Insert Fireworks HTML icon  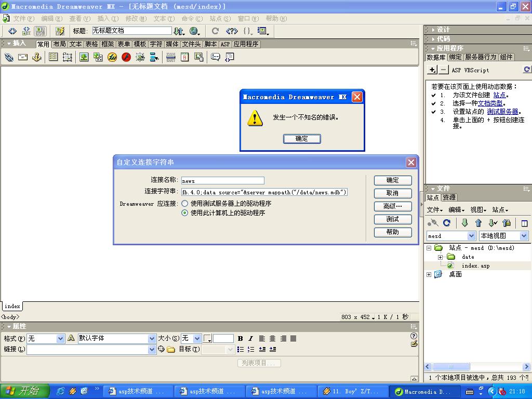[112, 57]
